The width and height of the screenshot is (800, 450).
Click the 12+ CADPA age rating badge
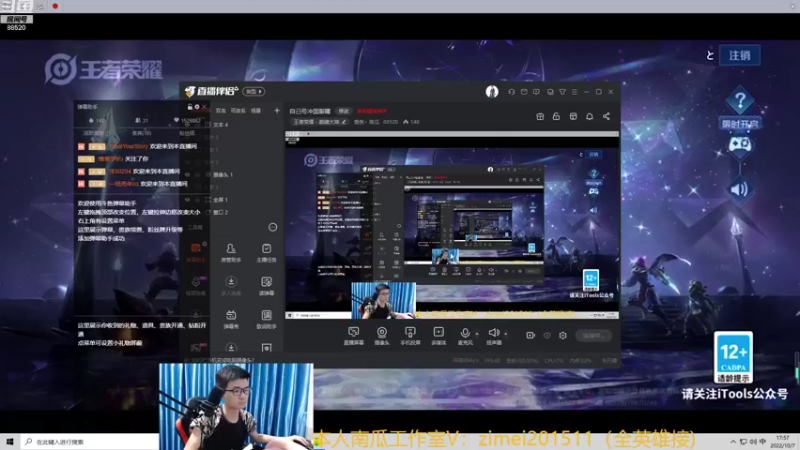733,357
